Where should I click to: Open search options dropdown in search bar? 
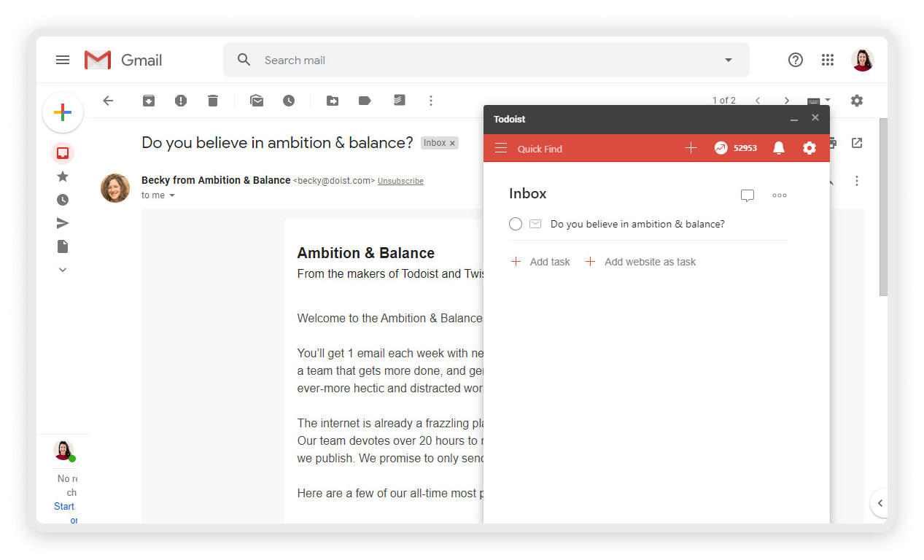[x=727, y=60]
